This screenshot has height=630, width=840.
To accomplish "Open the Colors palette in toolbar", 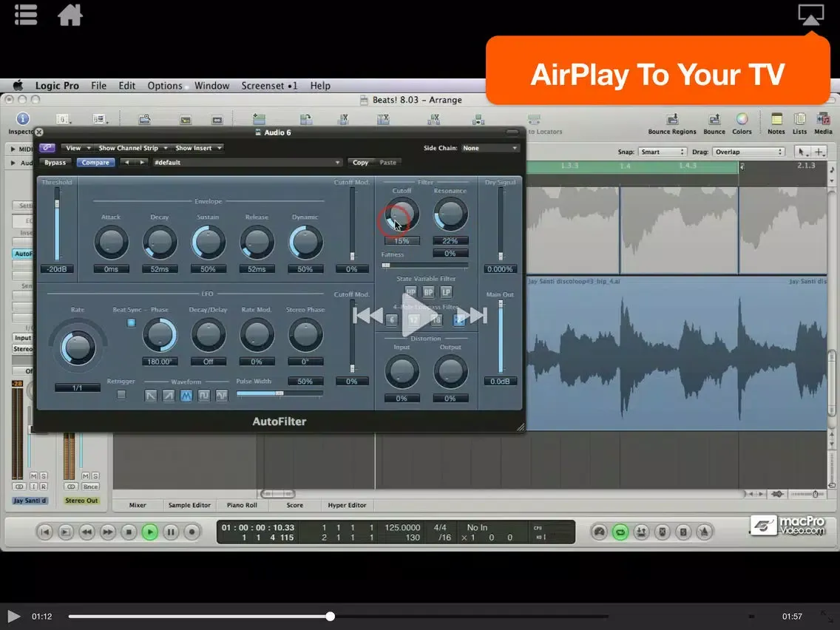I will 742,121.
